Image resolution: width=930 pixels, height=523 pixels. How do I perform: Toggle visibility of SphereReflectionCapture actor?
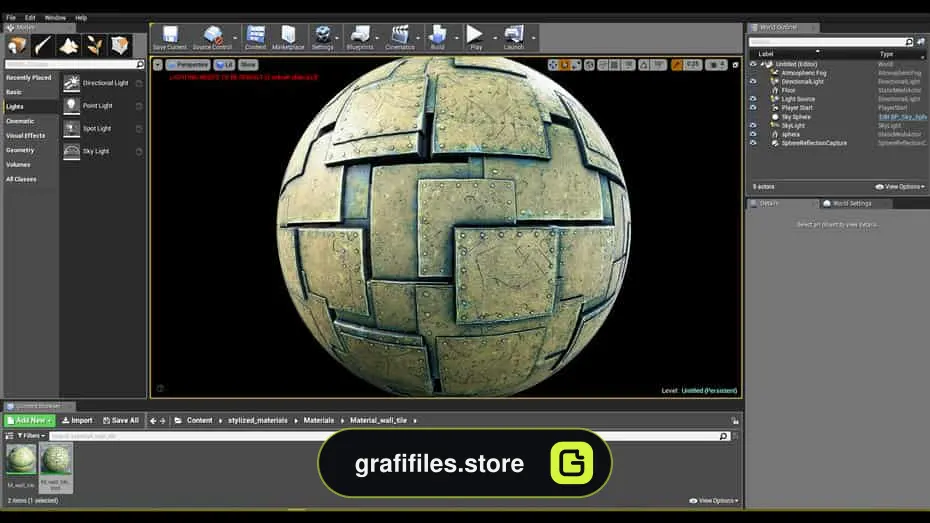[753, 143]
